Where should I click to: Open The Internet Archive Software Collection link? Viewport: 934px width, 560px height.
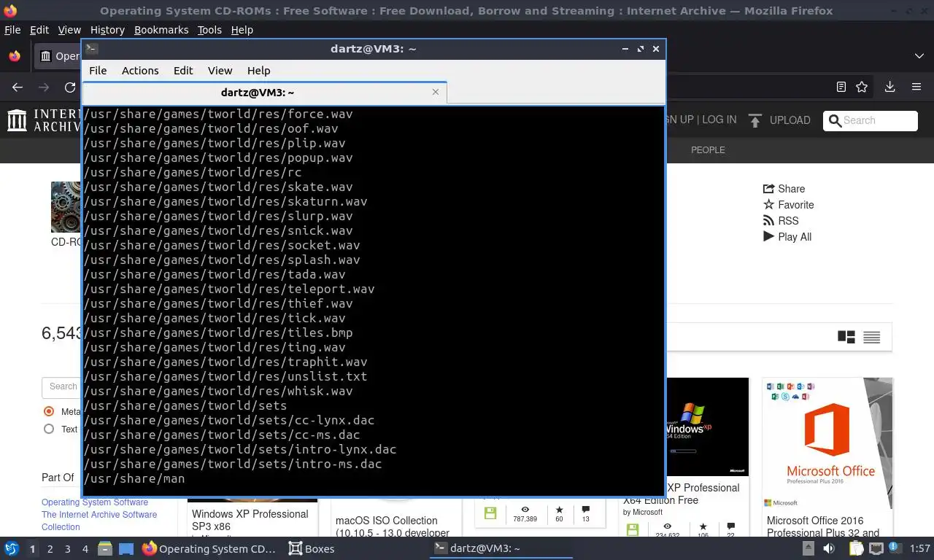click(x=99, y=521)
